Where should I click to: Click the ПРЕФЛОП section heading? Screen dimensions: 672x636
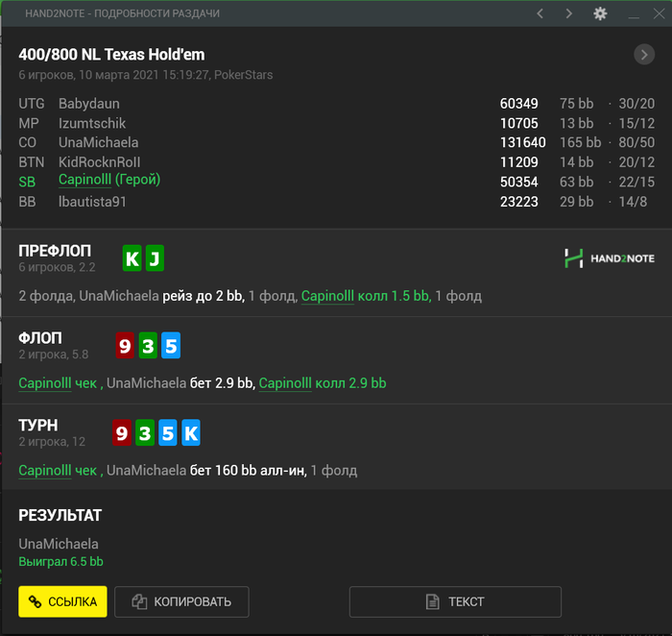55,251
